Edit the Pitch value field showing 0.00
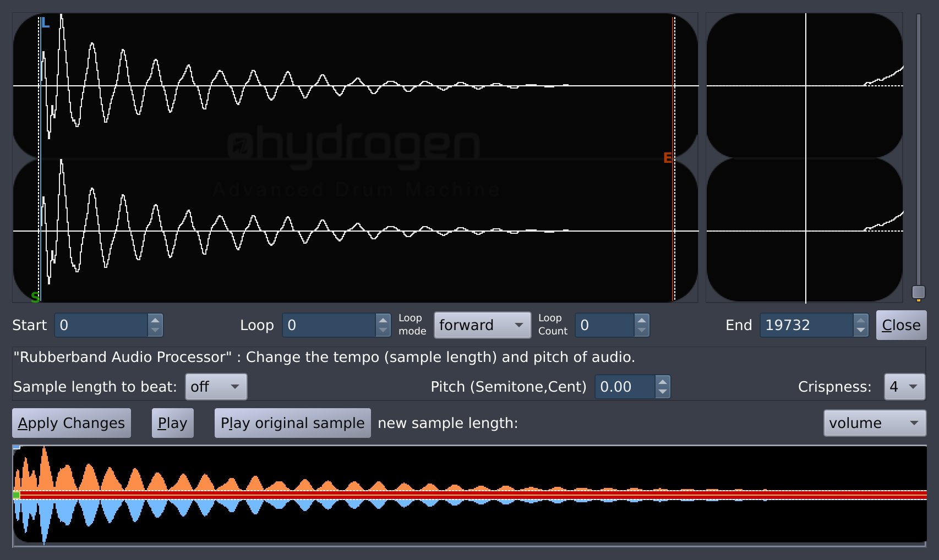939x560 pixels. click(625, 387)
